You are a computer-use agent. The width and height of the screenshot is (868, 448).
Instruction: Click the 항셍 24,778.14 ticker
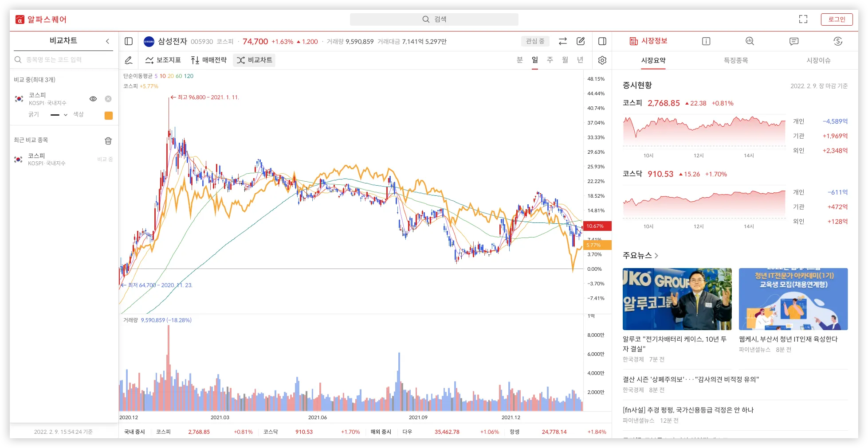click(x=558, y=432)
